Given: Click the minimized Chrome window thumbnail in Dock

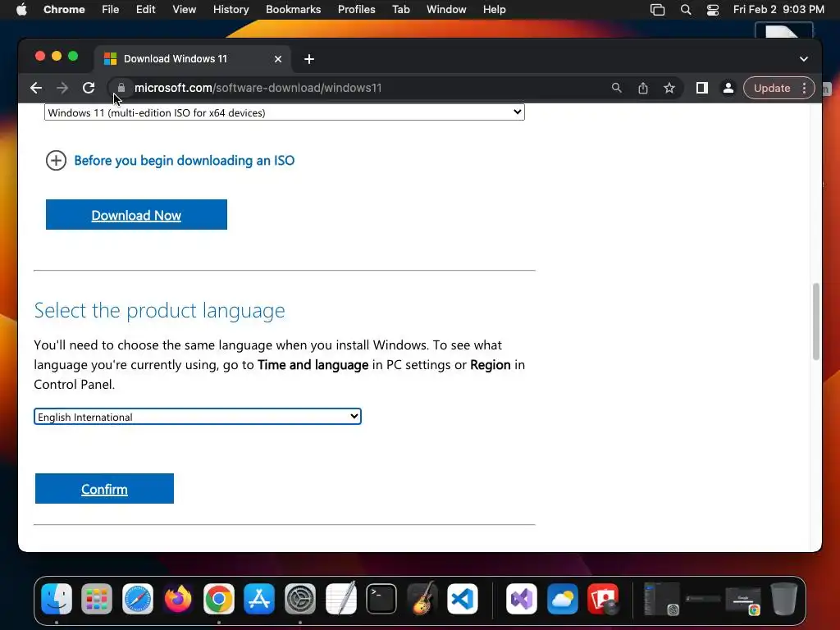Looking at the screenshot, I should tap(743, 600).
